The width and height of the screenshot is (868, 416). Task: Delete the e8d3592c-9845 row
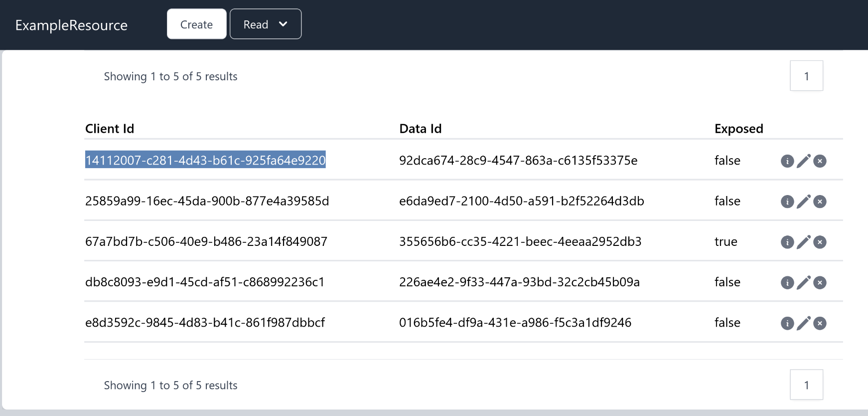(820, 323)
